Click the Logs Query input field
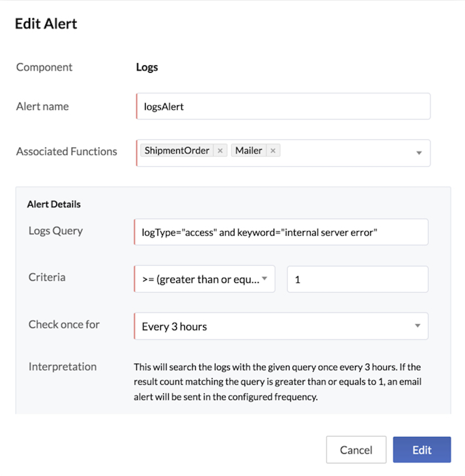 click(281, 232)
